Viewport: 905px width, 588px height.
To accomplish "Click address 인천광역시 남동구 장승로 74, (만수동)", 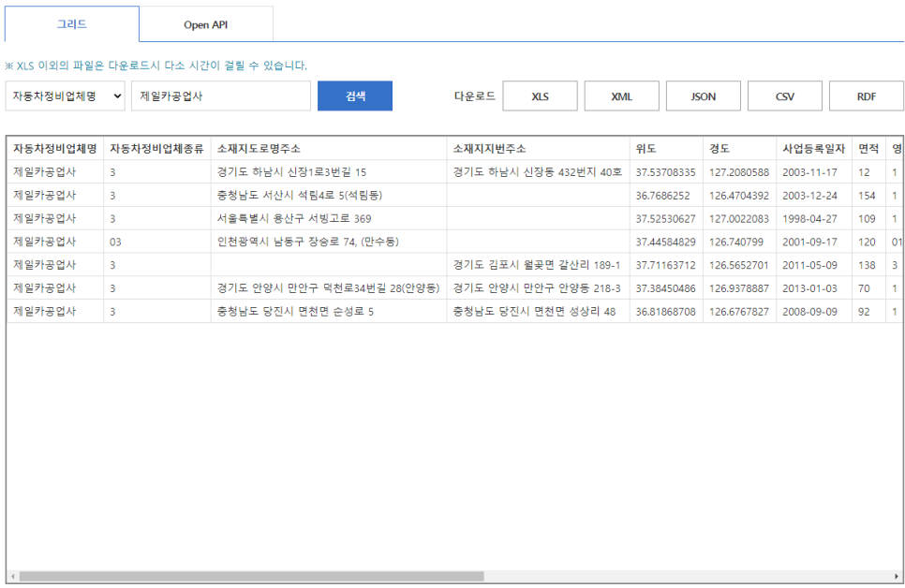I will (x=307, y=242).
